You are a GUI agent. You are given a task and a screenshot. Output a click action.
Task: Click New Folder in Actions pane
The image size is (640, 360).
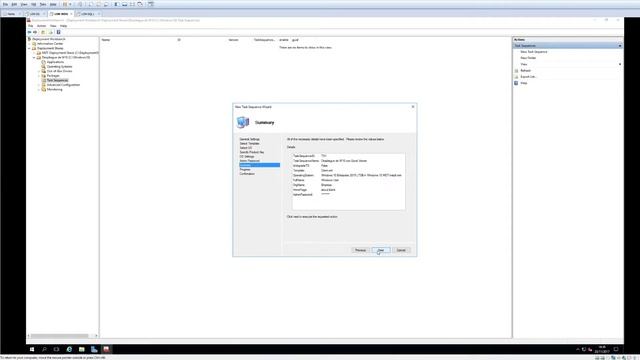pyautogui.click(x=528, y=58)
